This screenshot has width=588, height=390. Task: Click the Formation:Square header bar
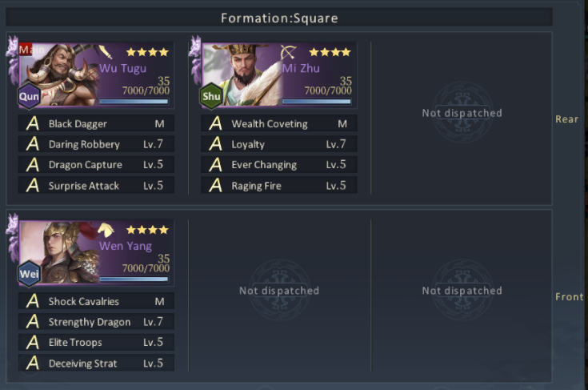279,18
